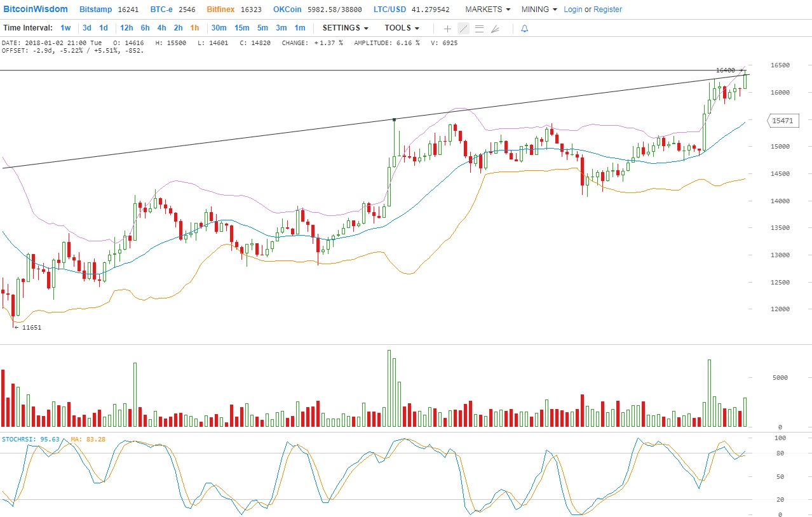Click the 15471 price tag on axis

pos(783,120)
